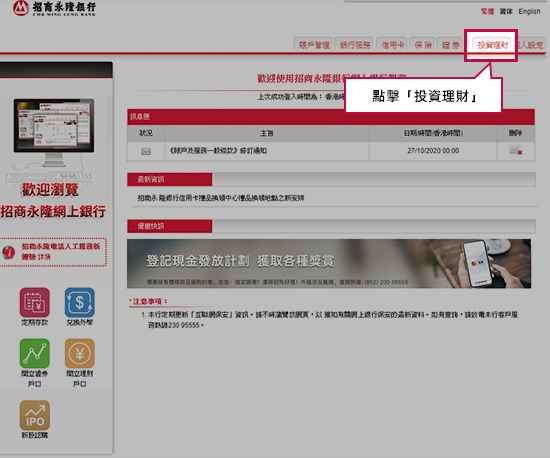Switch to the 銀行服務 tab
Screen dimensions: 550x458
pyautogui.click(x=355, y=45)
